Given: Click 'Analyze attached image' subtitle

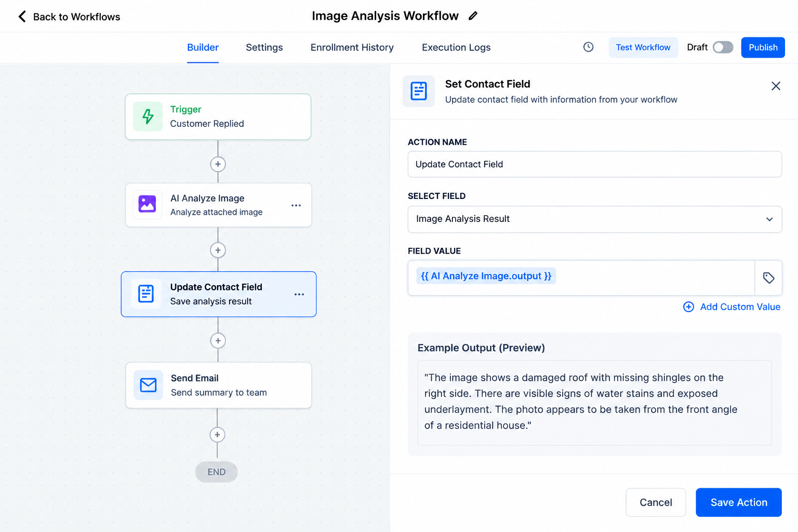Looking at the screenshot, I should coord(217,212).
